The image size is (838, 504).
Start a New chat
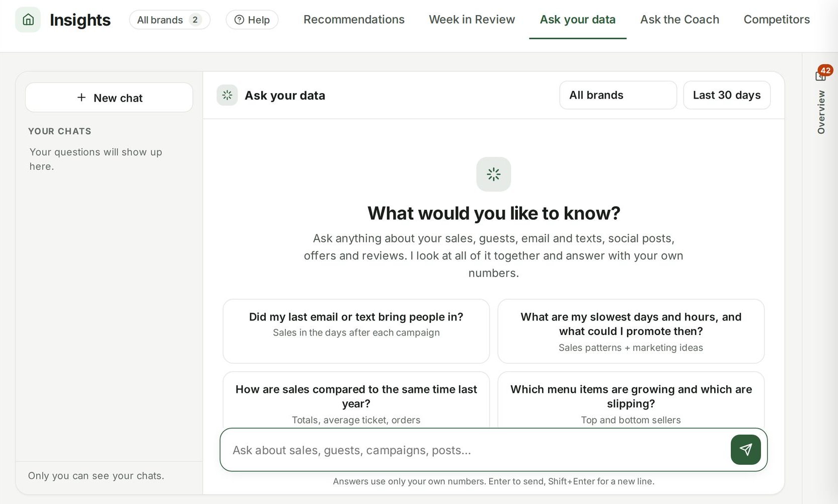(x=109, y=98)
